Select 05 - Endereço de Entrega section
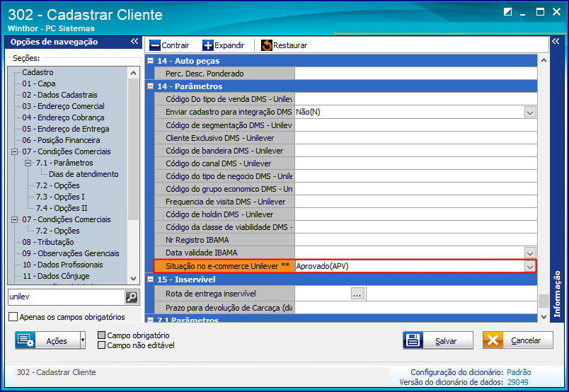 point(66,129)
